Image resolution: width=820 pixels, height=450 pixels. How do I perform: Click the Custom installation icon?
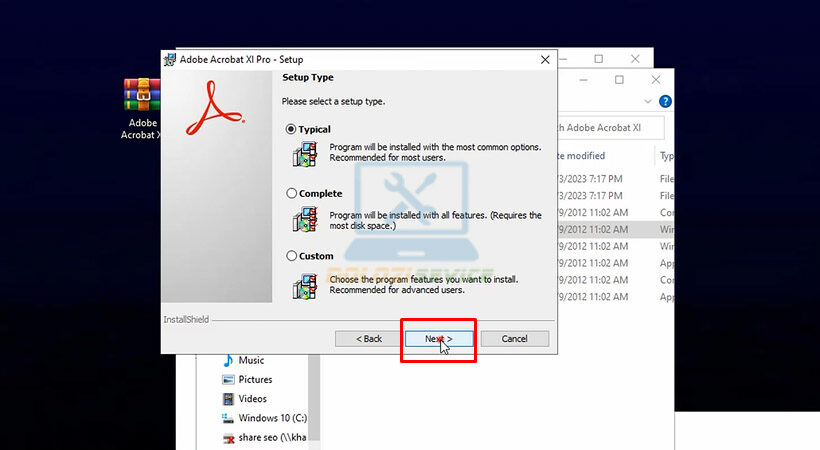(x=305, y=285)
